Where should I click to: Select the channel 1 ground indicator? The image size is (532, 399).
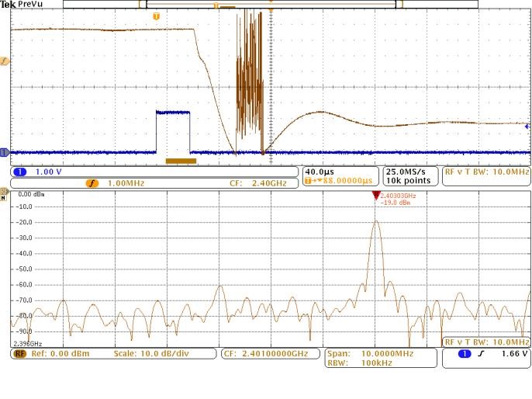4,152
